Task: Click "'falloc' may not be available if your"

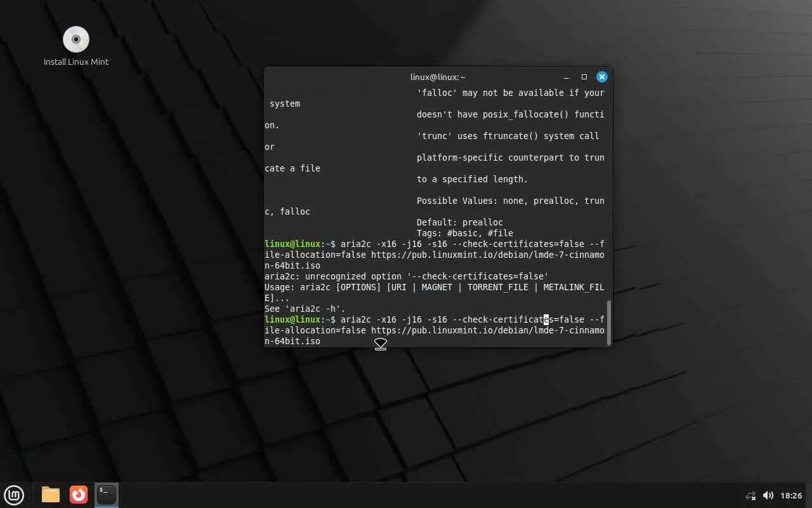Action: point(511,93)
